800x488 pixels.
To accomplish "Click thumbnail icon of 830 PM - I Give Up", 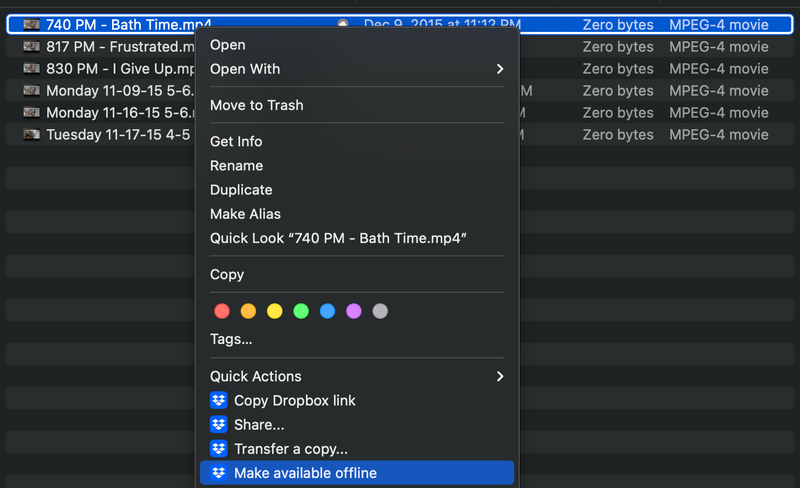I will 32,69.
